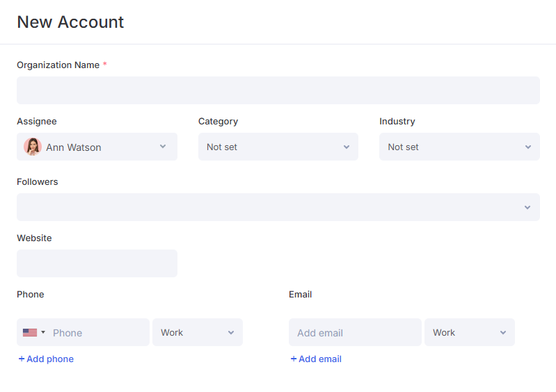Open the US flag country selector
Viewport: 556px width, 392px height.
[33, 332]
